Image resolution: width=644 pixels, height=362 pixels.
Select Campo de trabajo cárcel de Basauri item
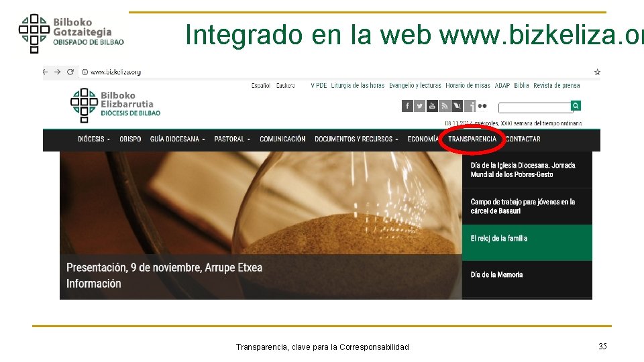(527, 206)
